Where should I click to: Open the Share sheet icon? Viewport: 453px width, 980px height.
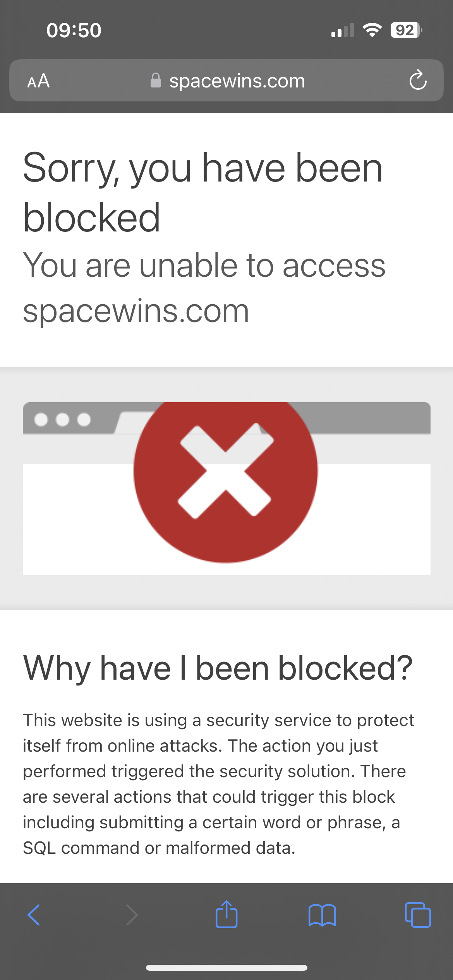click(x=226, y=914)
